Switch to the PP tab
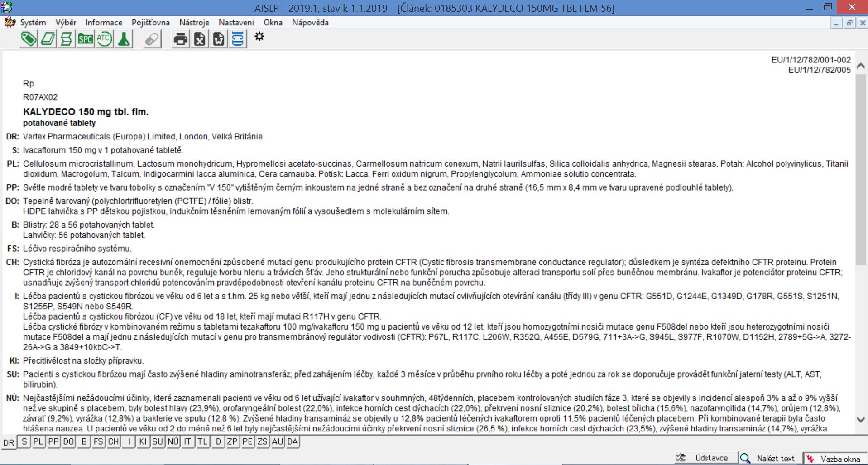This screenshot has width=868, height=465. point(53,441)
